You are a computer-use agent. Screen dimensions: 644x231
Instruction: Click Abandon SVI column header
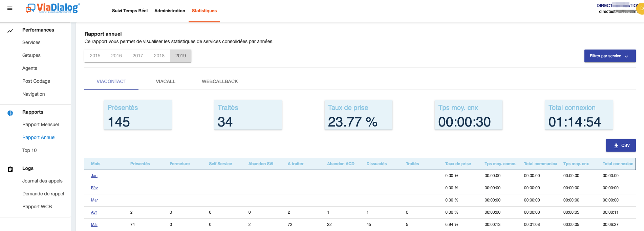[x=261, y=164]
